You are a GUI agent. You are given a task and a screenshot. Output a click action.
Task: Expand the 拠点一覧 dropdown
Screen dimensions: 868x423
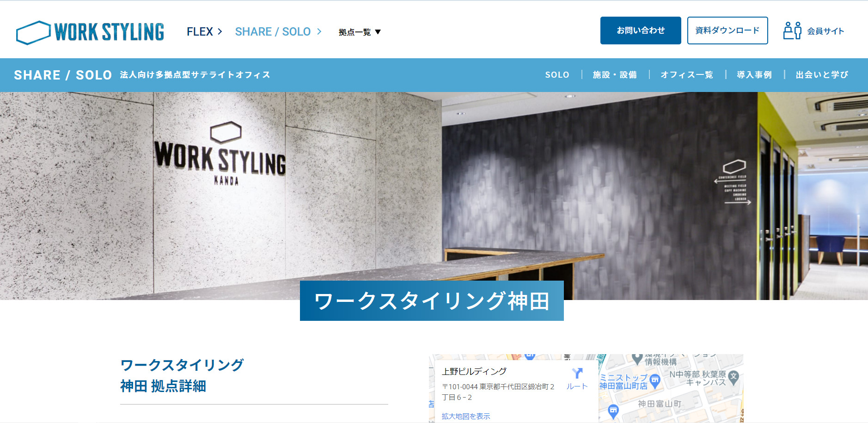(x=360, y=32)
